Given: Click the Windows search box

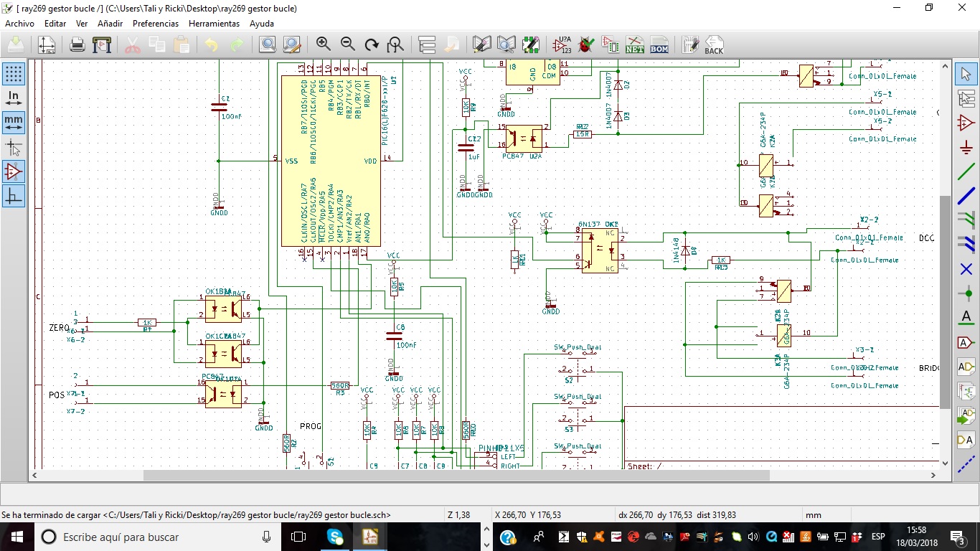Looking at the screenshot, I should [158, 537].
